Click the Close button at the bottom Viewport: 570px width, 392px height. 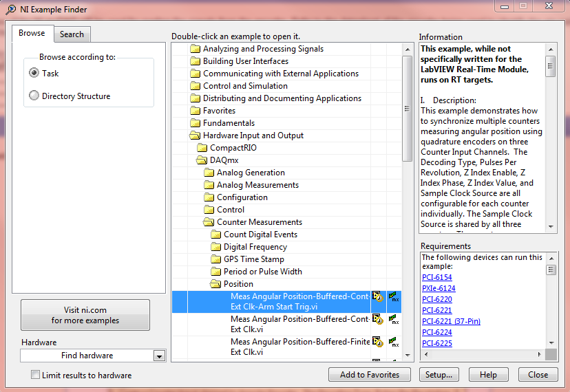[x=538, y=375]
